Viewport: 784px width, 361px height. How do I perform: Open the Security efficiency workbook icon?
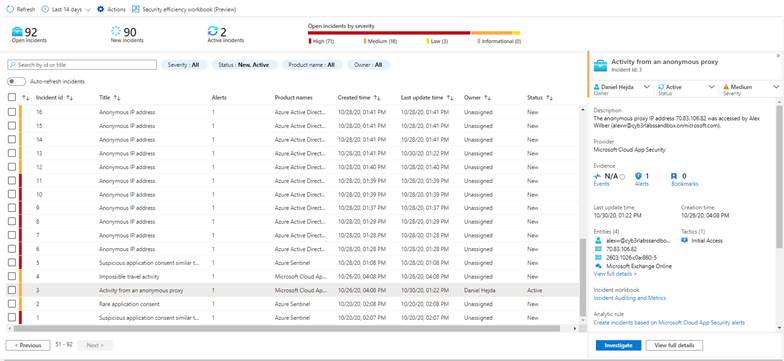click(x=136, y=10)
